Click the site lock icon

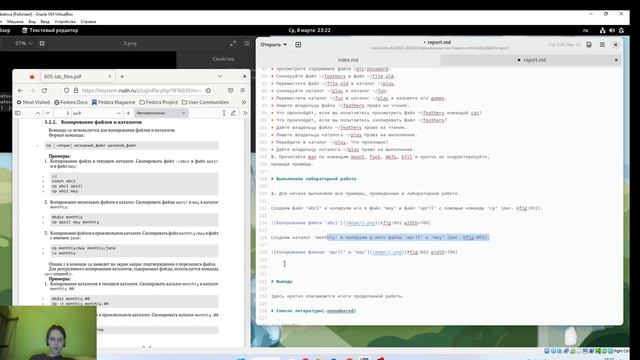pyautogui.click(x=76, y=90)
